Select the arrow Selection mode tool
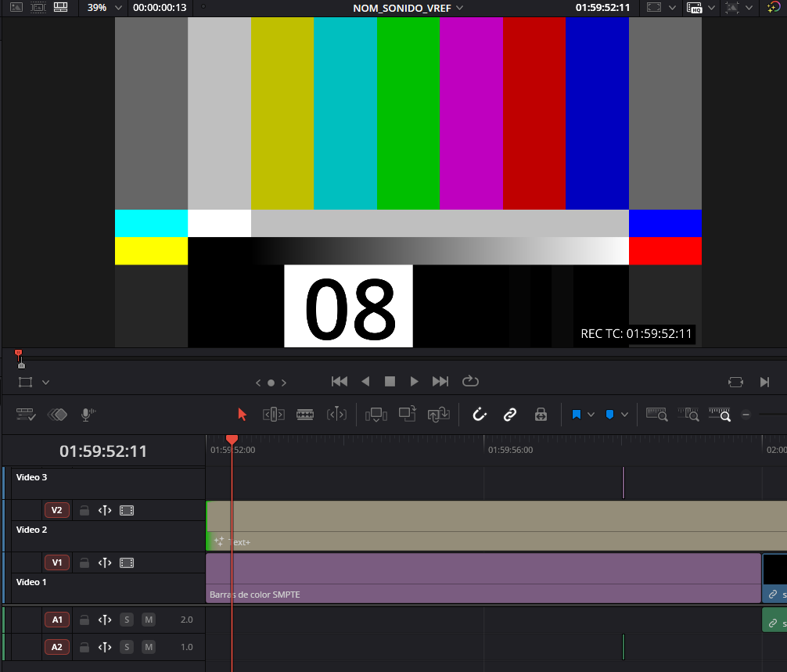787x672 pixels. (x=243, y=415)
